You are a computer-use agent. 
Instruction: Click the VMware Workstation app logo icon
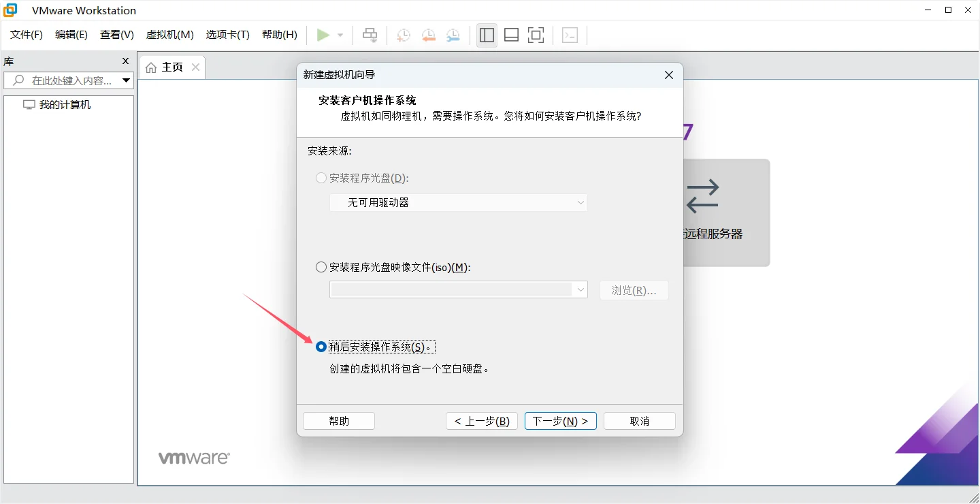click(10, 10)
